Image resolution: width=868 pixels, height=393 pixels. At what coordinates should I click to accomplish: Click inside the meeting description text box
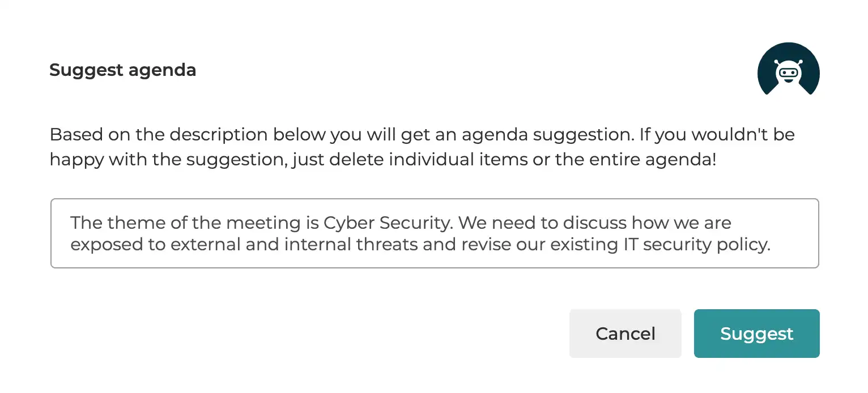tap(434, 233)
